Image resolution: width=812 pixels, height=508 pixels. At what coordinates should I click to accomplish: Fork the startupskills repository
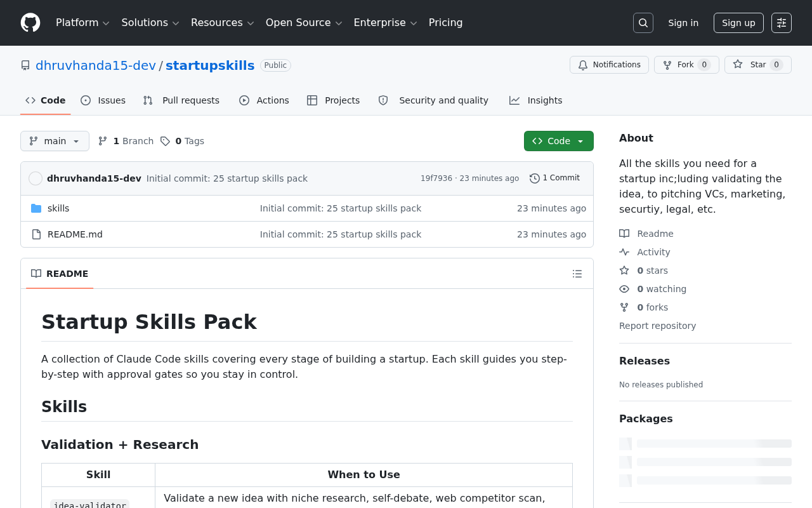tap(686, 65)
